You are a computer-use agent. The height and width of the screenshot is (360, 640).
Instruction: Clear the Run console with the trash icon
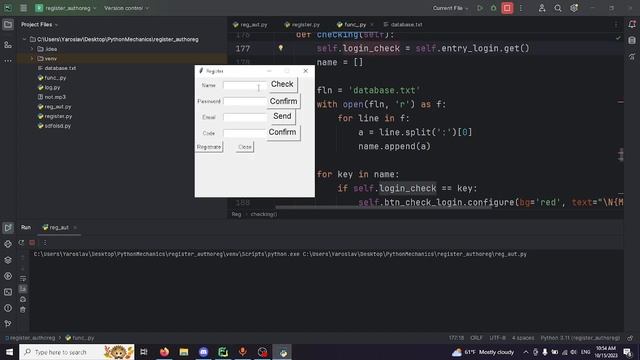click(23, 310)
